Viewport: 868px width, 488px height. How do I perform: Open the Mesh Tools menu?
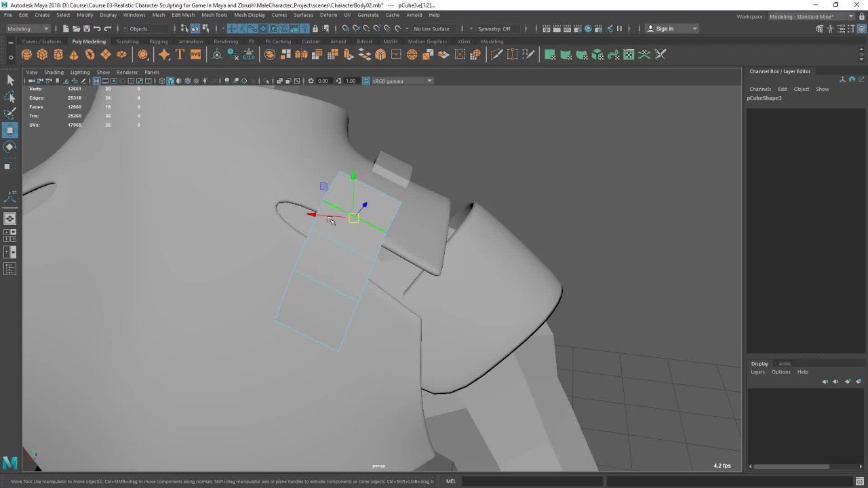[x=214, y=15]
